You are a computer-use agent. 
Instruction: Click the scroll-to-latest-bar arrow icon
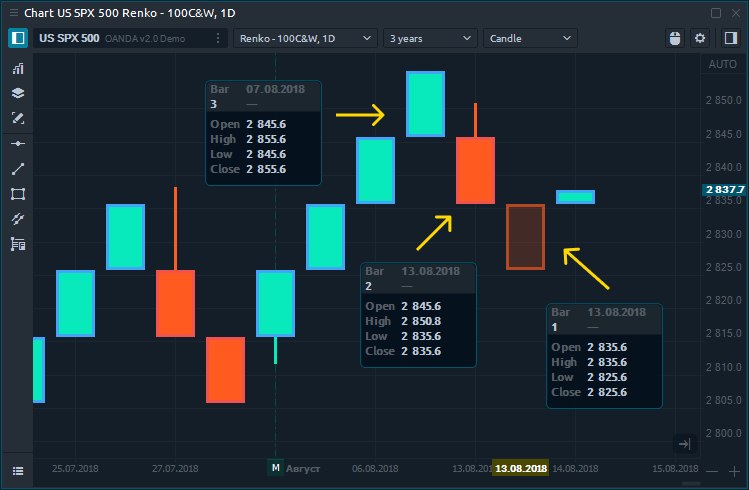click(684, 444)
